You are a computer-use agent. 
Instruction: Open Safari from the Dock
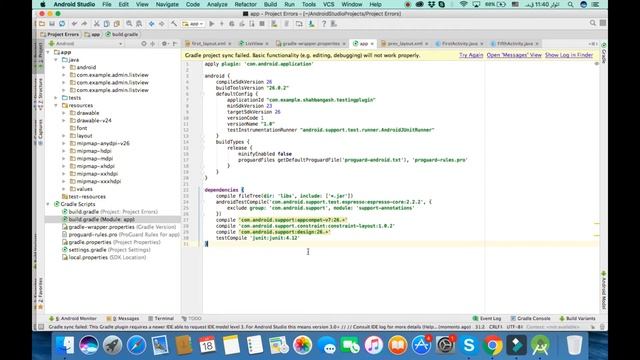coord(136,345)
